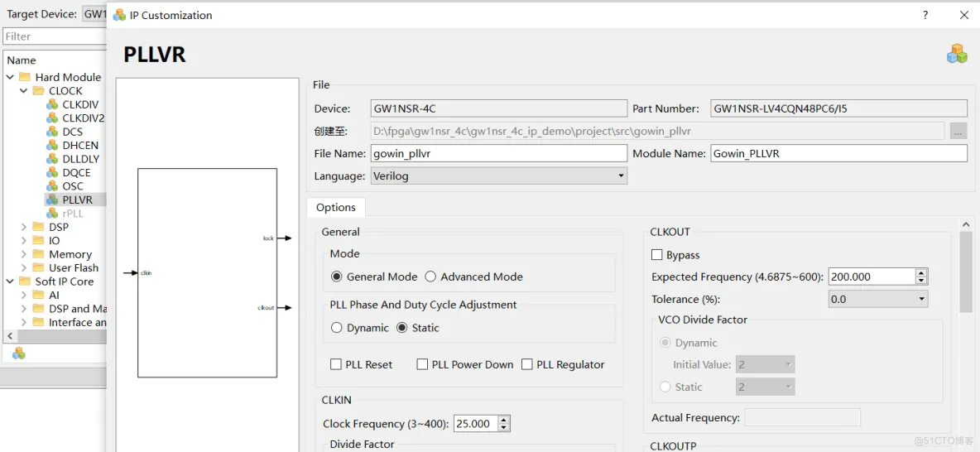Select the DCS module icon

tap(52, 132)
